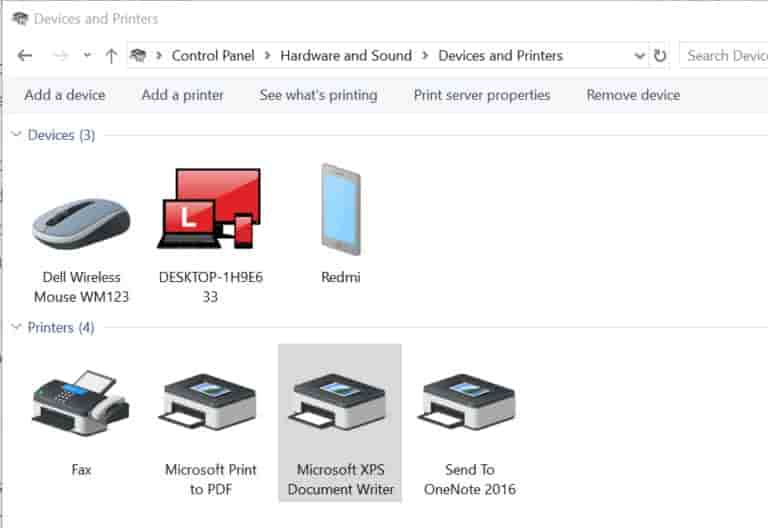Screen dimensions: 768x528
Task: Click the Back navigation arrow
Action: (x=25, y=56)
